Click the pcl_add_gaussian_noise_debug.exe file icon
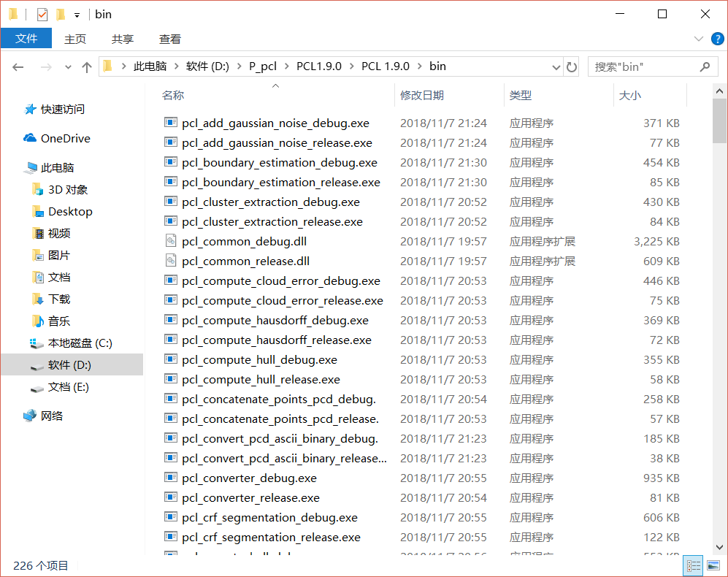728x577 pixels. click(171, 123)
